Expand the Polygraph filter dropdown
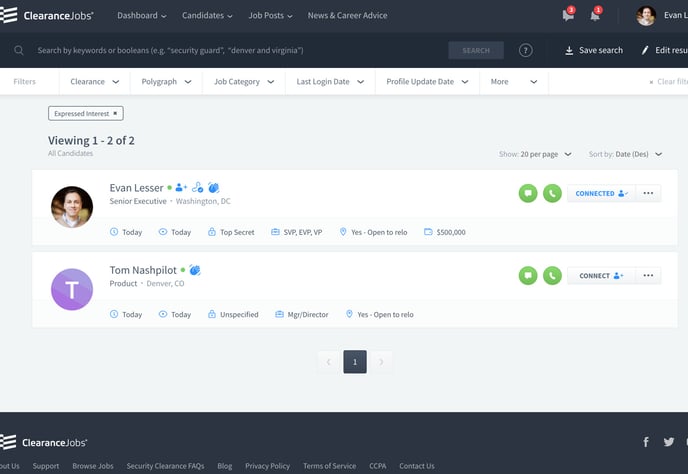The image size is (688, 474). point(166,82)
